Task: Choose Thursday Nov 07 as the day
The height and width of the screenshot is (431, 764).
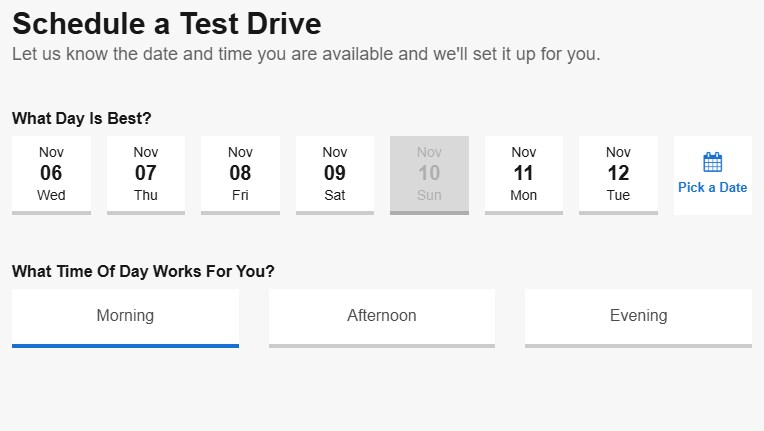Action: (146, 174)
